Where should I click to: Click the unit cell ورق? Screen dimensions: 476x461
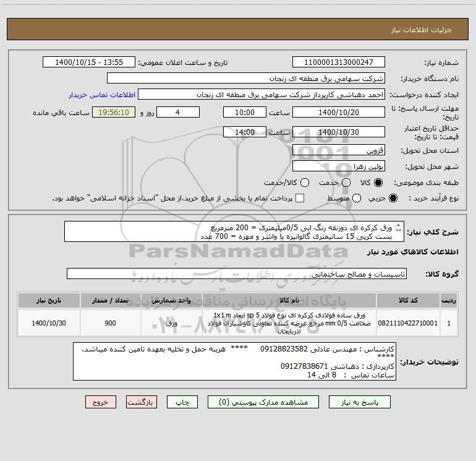171,323
